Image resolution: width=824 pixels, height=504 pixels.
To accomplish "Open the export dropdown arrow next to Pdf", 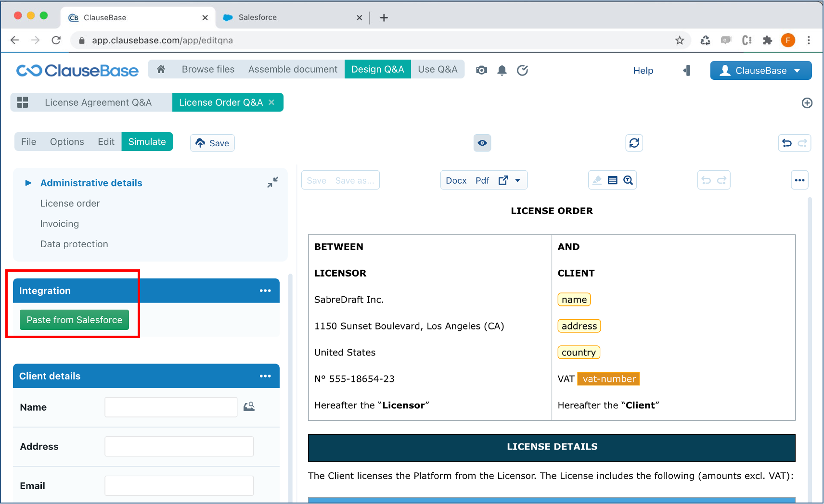I will [518, 180].
